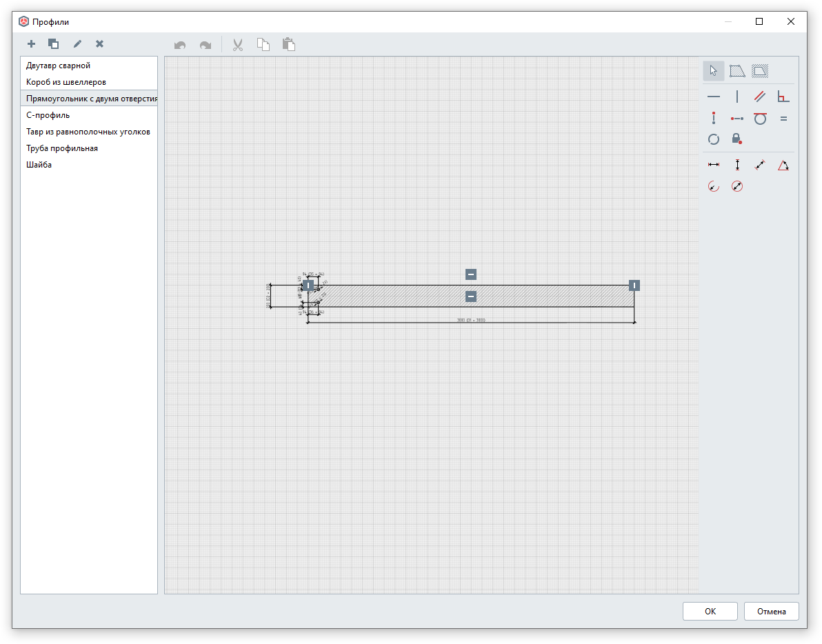Activate the selection arrow tool
The width and height of the screenshot is (822, 644).
pos(714,71)
